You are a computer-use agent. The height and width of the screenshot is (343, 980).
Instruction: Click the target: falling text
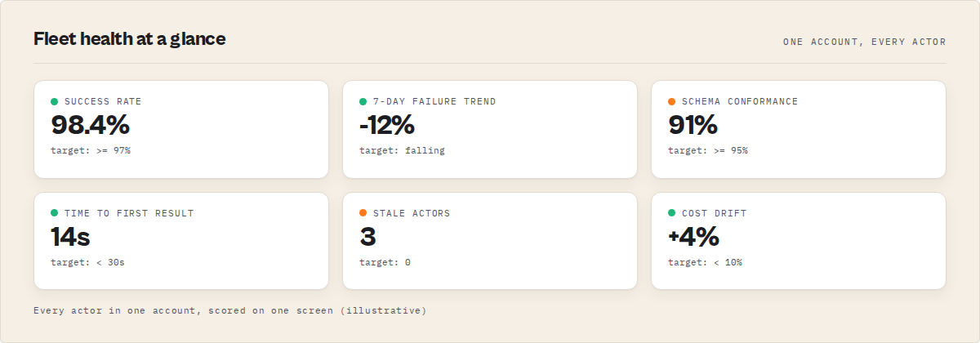402,150
